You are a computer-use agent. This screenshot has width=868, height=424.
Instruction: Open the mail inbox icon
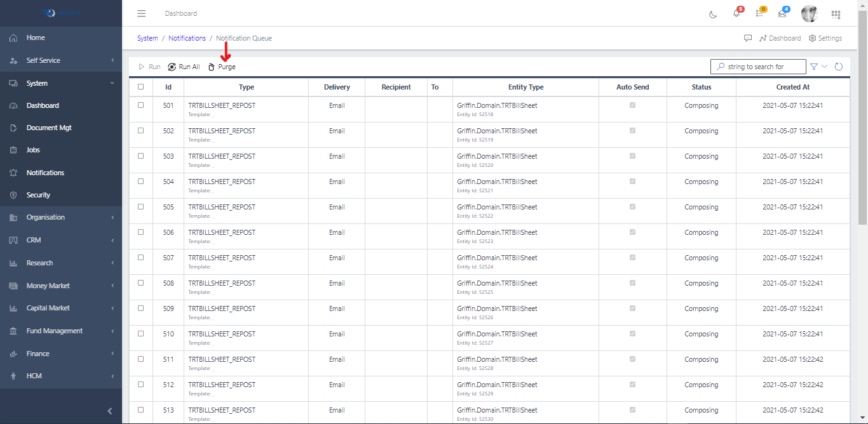[x=782, y=14]
